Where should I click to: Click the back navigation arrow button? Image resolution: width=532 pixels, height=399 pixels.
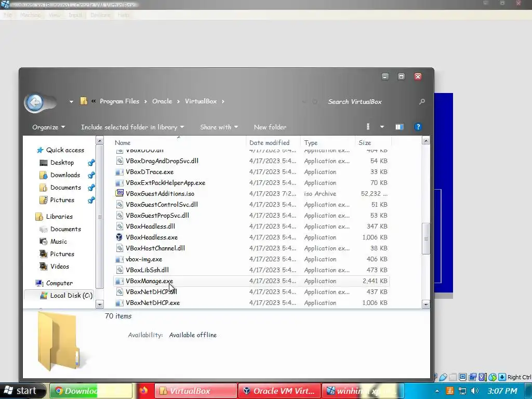[x=35, y=102]
